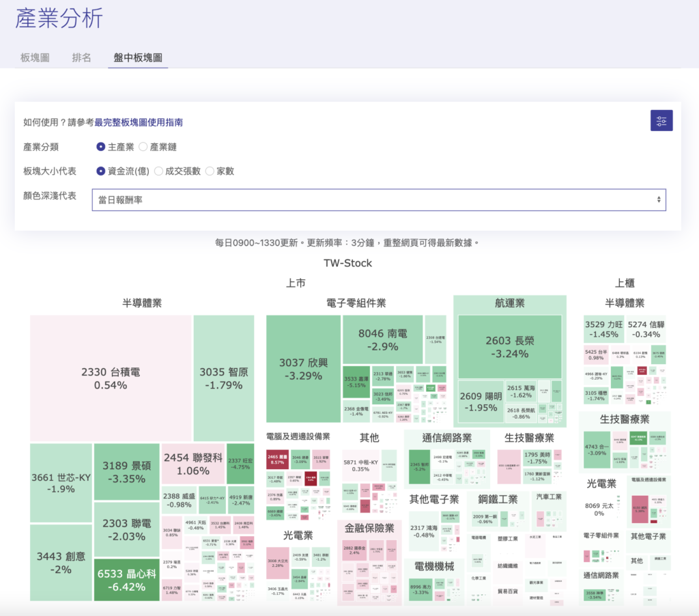
Task: Click the 通信網路業 header under 上市
Action: point(446,438)
